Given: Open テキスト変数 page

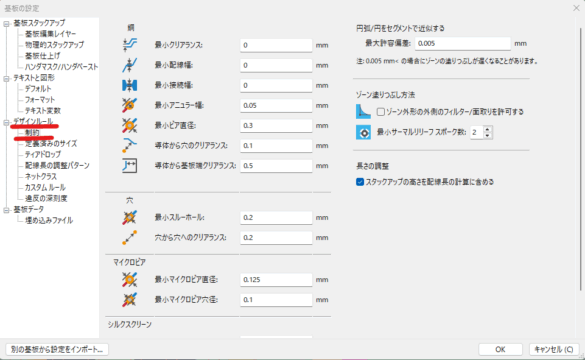Looking at the screenshot, I should coord(43,111).
